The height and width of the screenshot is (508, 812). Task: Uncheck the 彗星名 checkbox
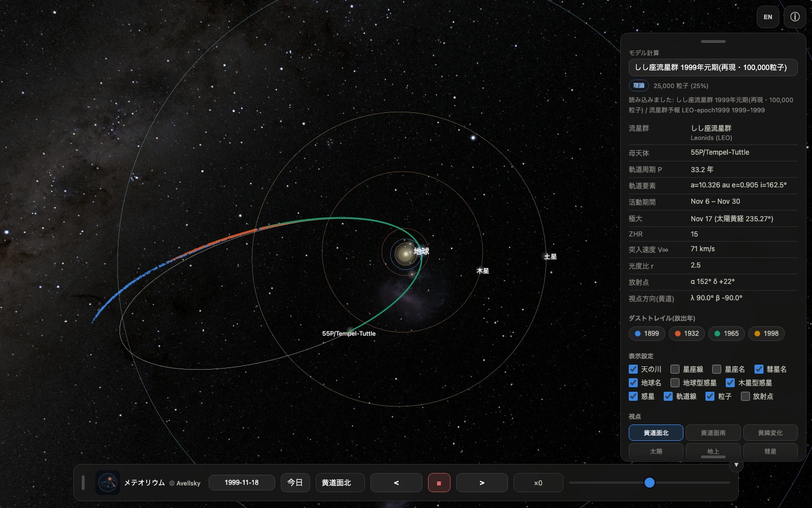coord(759,369)
